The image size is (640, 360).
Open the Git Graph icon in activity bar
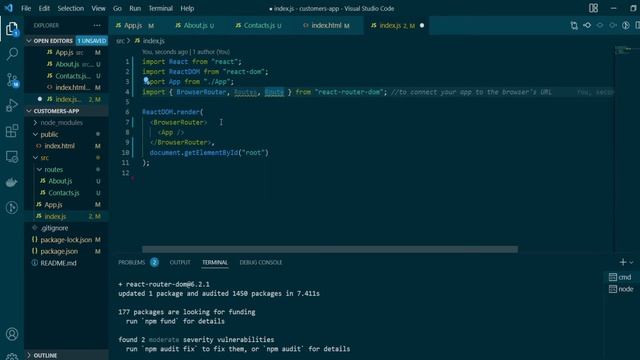[x=12, y=208]
